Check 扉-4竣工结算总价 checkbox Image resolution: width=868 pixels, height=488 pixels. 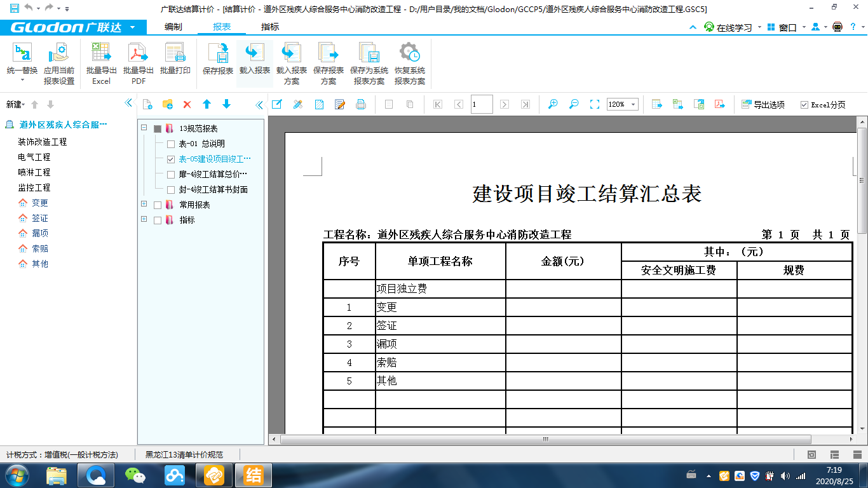171,175
